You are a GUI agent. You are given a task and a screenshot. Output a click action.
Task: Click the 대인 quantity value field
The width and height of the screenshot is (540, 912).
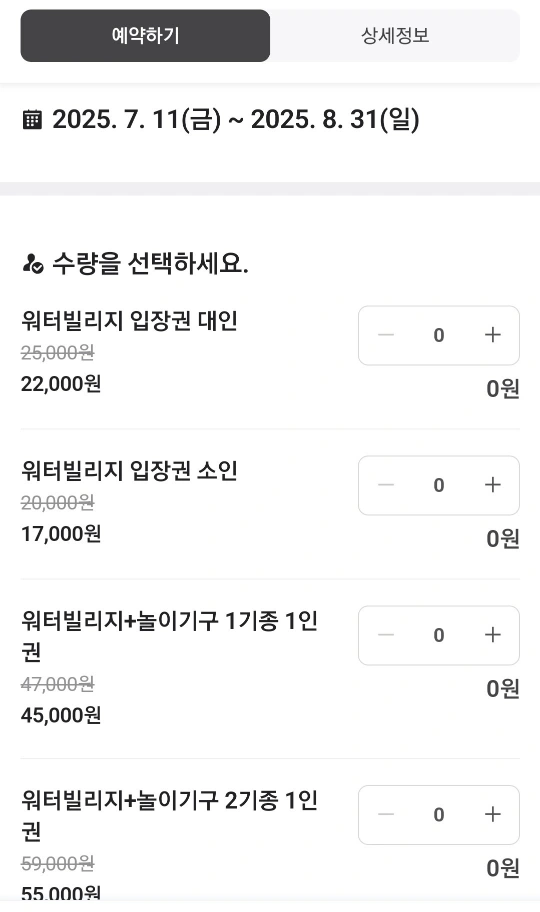coord(439,335)
